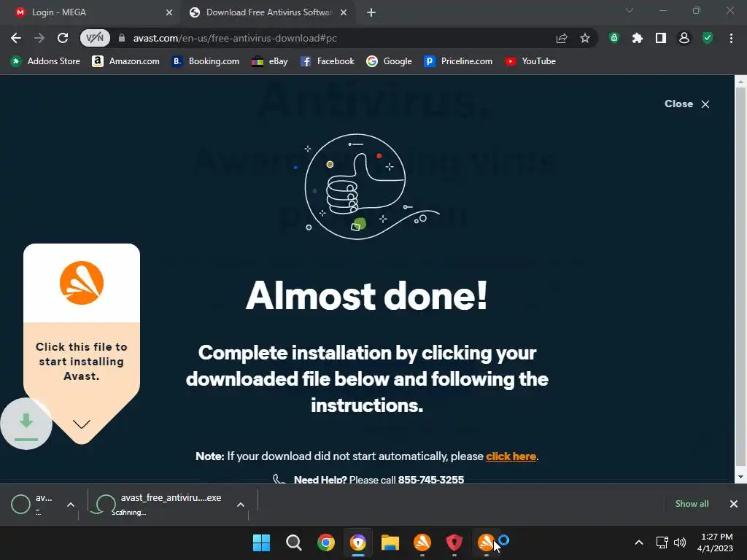Open File Explorer from taskbar

coord(390,542)
